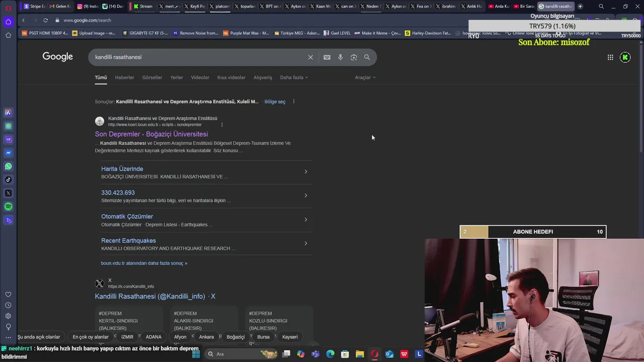Open Recent Earthquakes link
Image resolution: width=644 pixels, height=362 pixels.
[128, 241]
